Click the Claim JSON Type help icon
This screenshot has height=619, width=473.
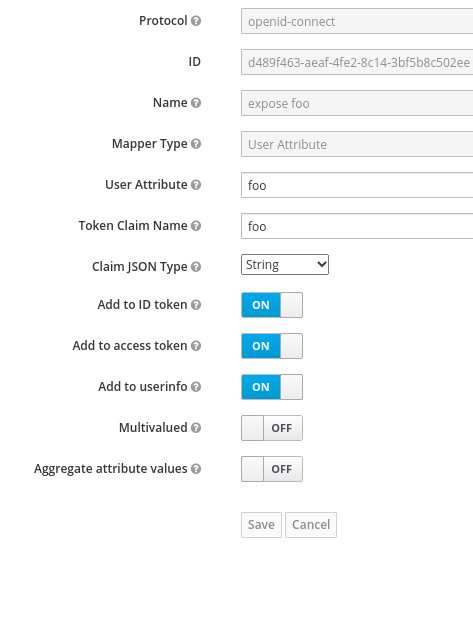tap(196, 267)
